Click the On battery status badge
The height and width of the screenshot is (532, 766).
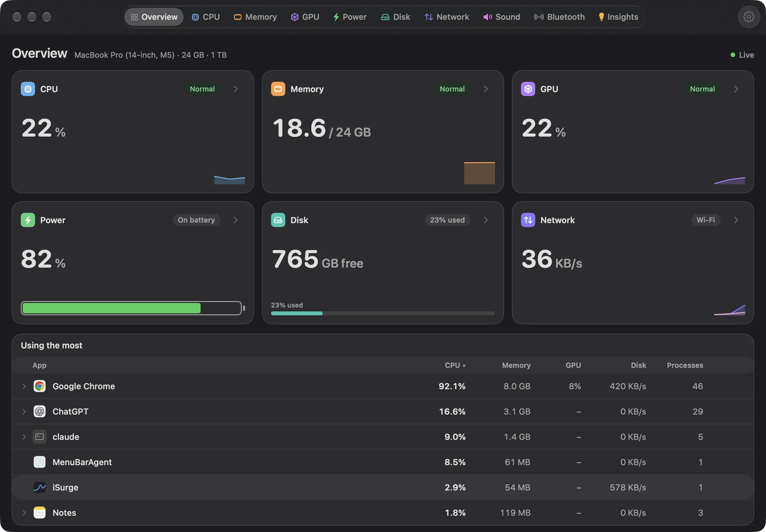(x=196, y=220)
